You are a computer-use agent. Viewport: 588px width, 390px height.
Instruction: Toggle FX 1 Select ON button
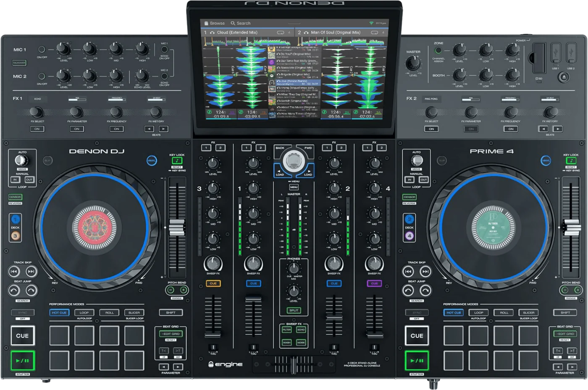(x=37, y=129)
